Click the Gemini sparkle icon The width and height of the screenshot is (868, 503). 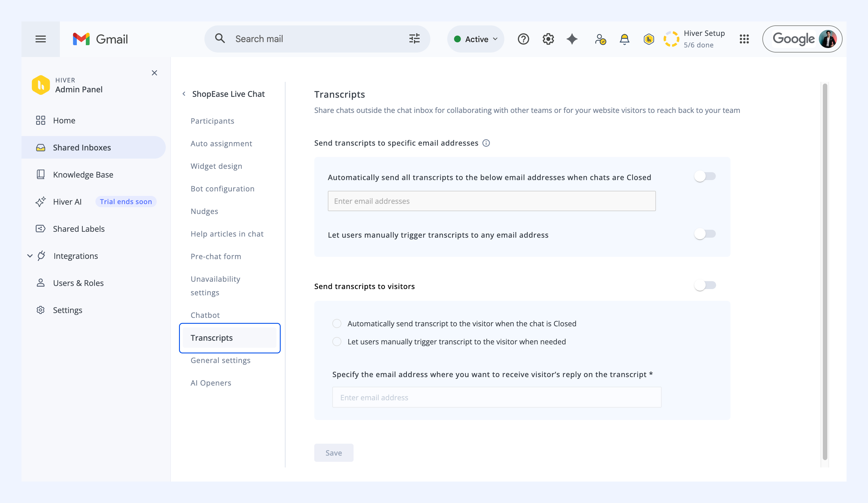tap(572, 39)
